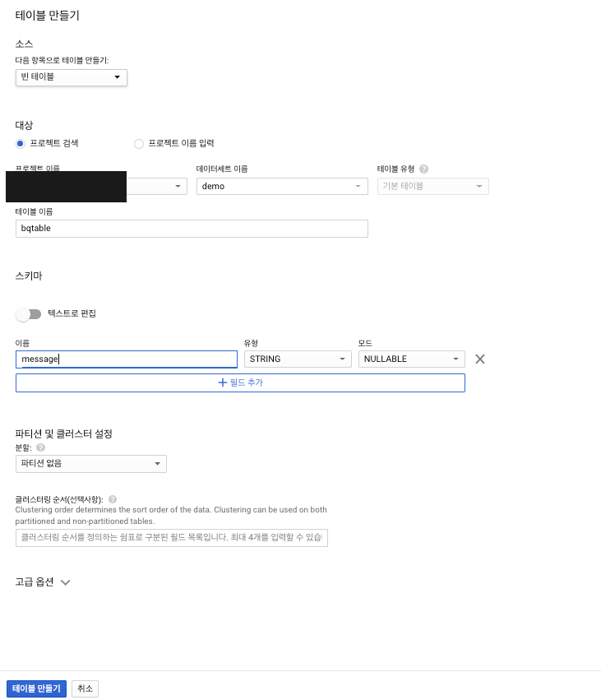Image resolution: width=601 pixels, height=700 pixels.
Task: Click the 대상 section heading
Action: coord(24,125)
